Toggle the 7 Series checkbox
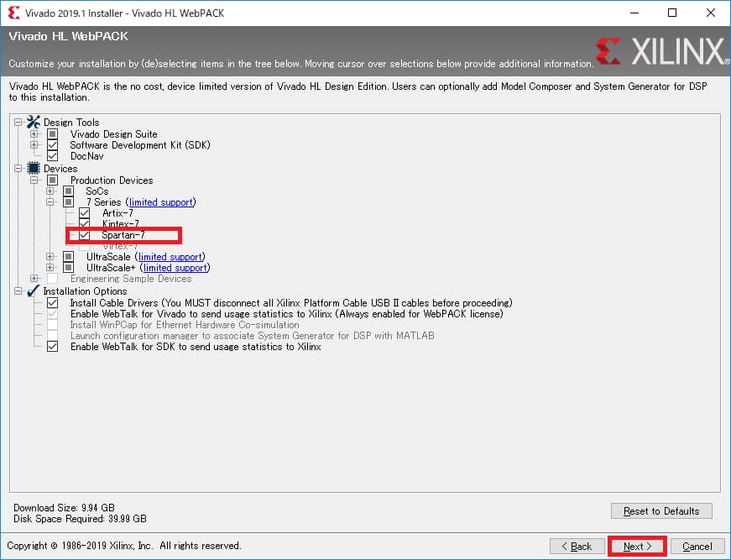 point(69,201)
